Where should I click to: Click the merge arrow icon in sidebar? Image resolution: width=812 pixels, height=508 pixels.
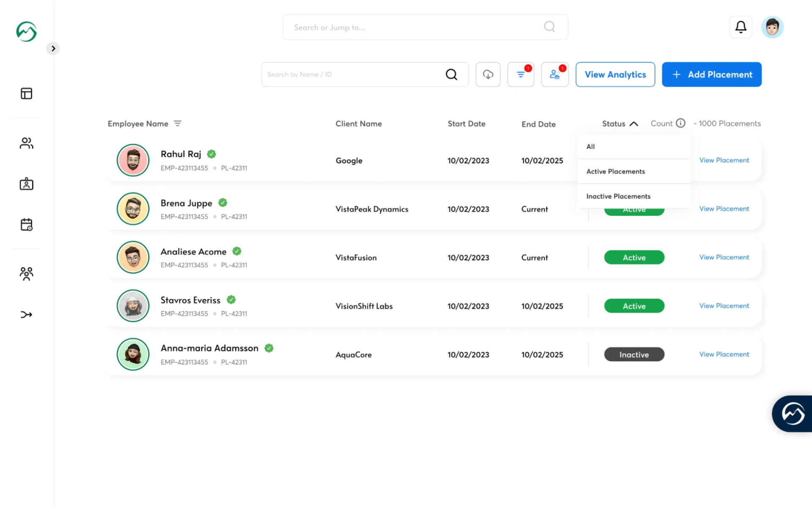[x=26, y=314]
